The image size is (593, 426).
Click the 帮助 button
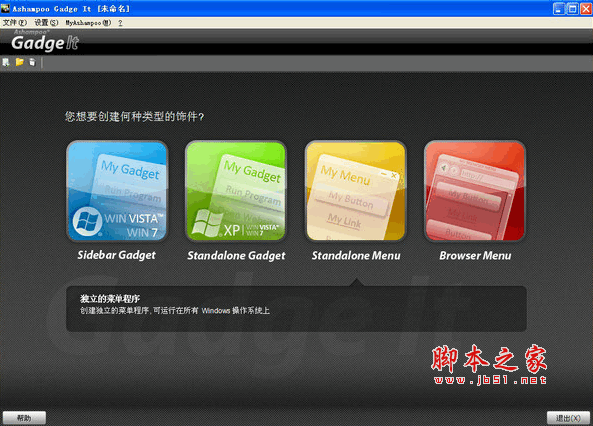(x=24, y=418)
